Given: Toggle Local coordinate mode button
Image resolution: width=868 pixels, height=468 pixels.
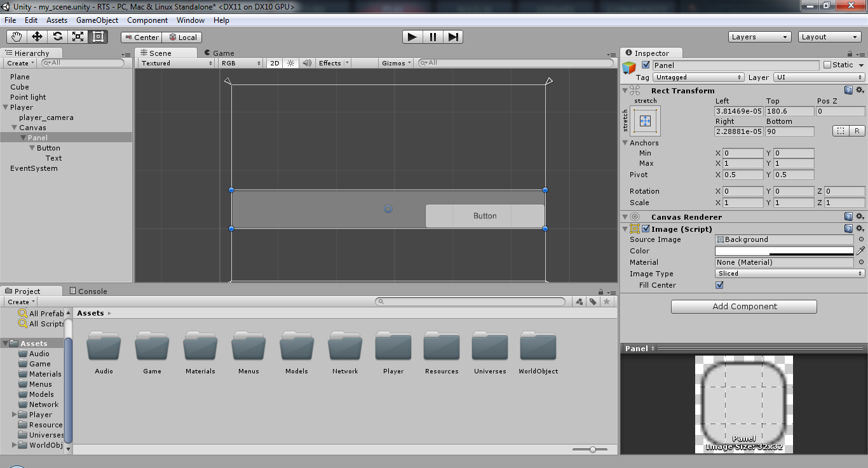Looking at the screenshot, I should coord(182,37).
